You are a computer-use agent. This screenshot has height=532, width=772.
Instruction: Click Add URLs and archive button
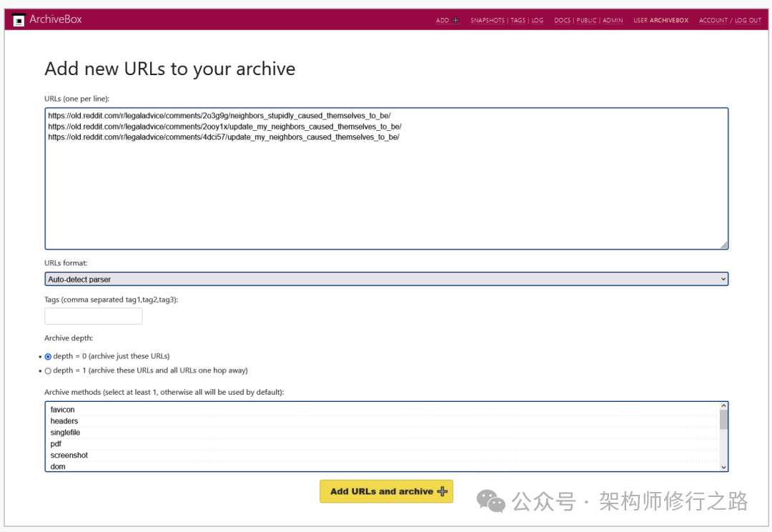(387, 491)
